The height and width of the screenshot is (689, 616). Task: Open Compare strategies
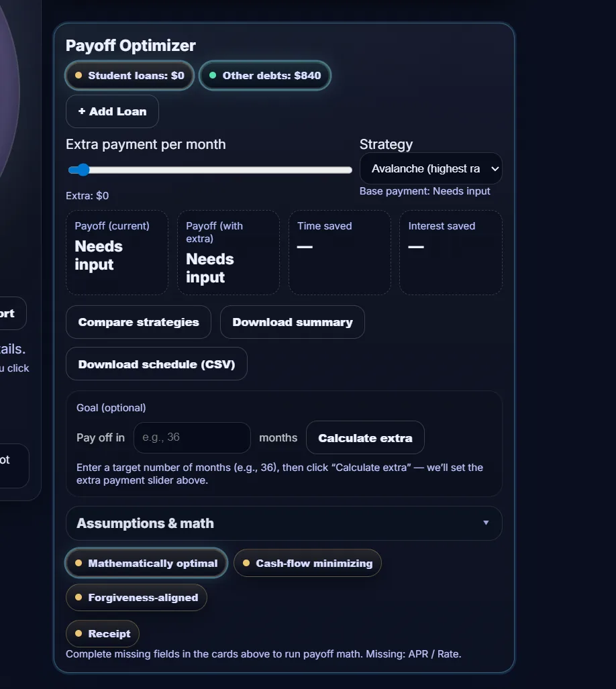138,322
